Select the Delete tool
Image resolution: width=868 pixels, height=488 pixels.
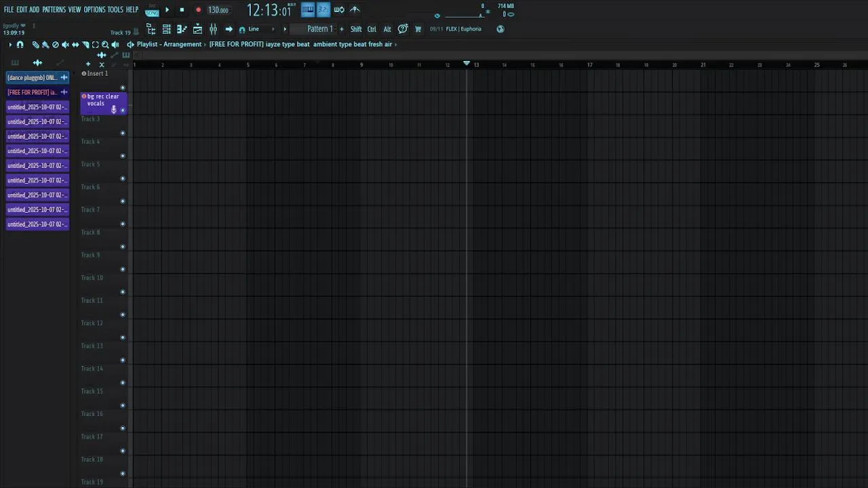(x=56, y=45)
